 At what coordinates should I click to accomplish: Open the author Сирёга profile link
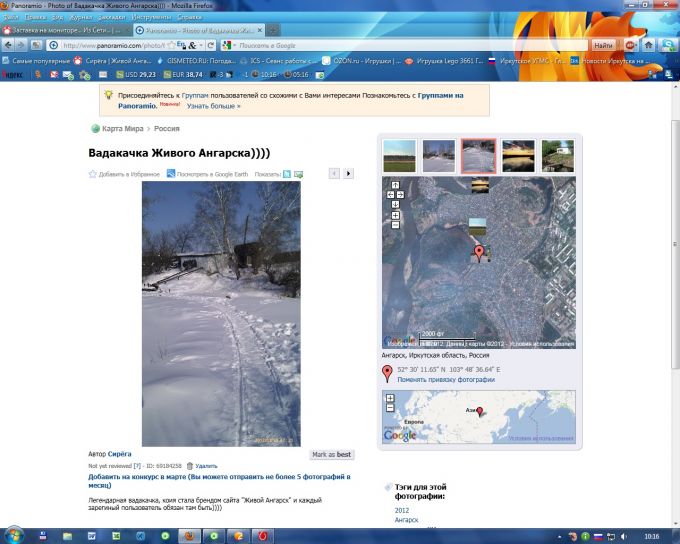[120, 454]
